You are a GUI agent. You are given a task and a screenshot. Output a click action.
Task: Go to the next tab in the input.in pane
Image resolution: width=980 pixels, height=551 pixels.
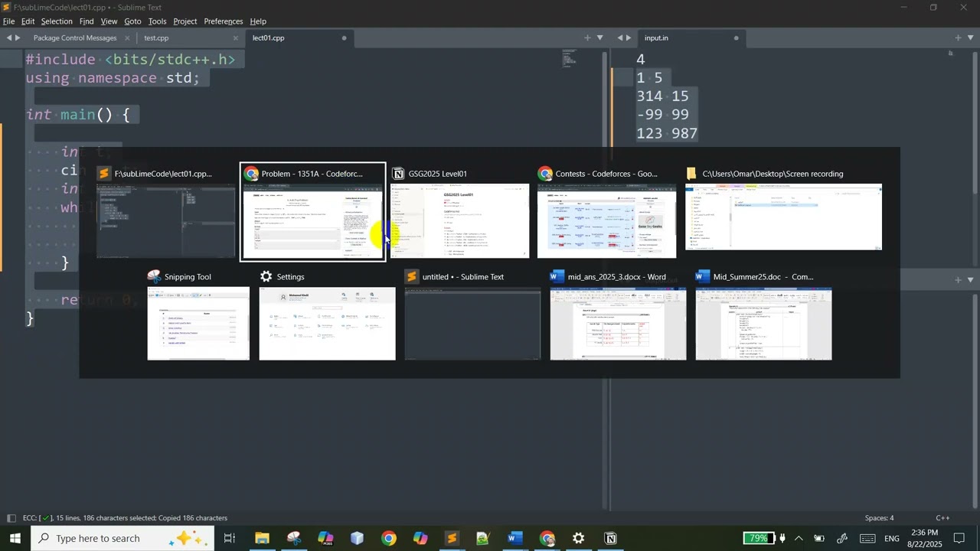[629, 37]
